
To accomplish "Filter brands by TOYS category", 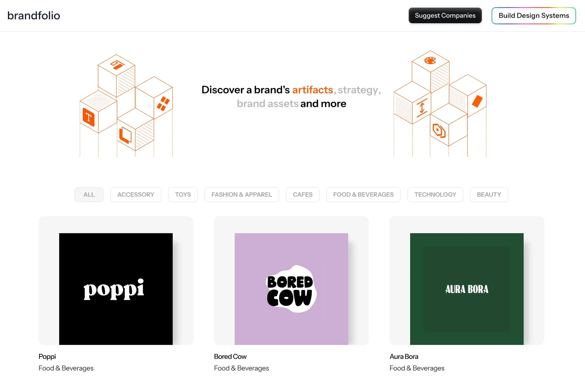I will pos(183,195).
